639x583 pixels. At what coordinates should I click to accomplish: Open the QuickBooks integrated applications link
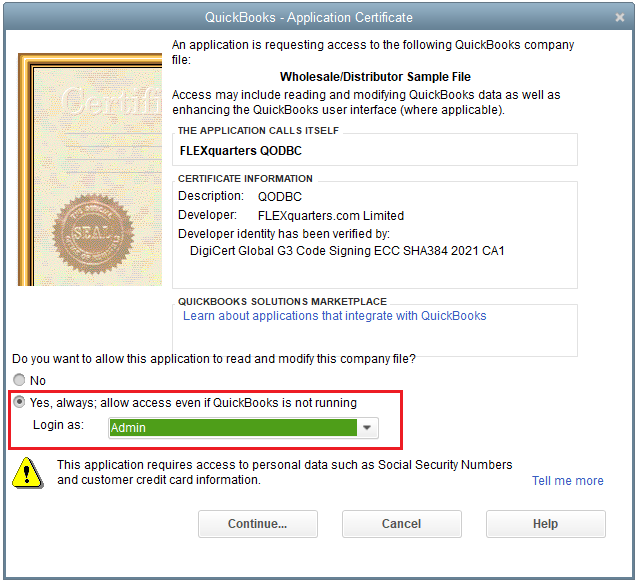click(x=334, y=316)
